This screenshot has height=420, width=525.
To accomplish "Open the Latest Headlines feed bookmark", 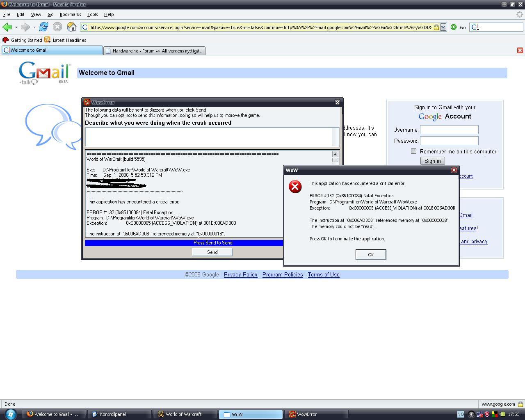I will [x=65, y=40].
